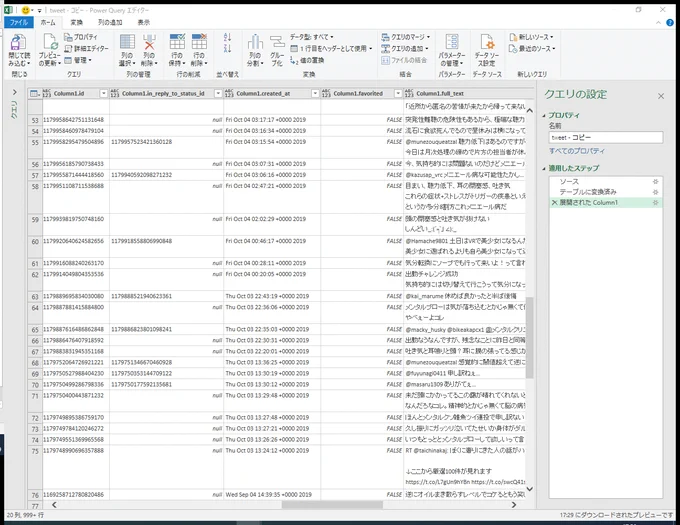The width and height of the screenshot is (680, 525).
Task: Click the Keep Rows icon
Action: [x=177, y=42]
